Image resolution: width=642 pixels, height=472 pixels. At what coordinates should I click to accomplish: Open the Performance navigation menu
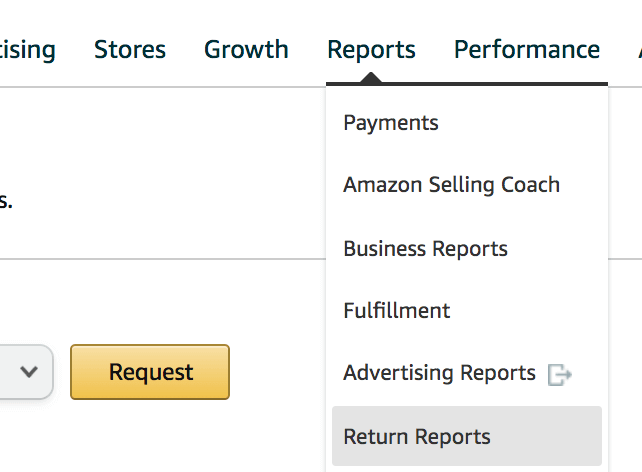(527, 49)
